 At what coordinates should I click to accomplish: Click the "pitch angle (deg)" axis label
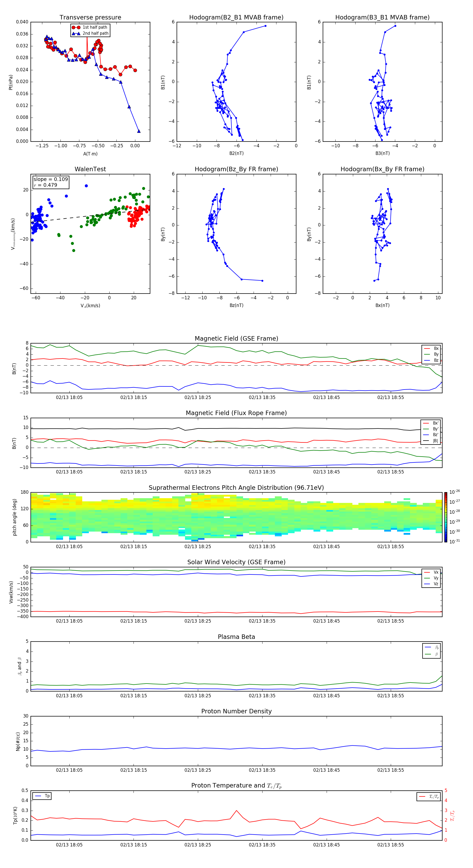(14, 517)
